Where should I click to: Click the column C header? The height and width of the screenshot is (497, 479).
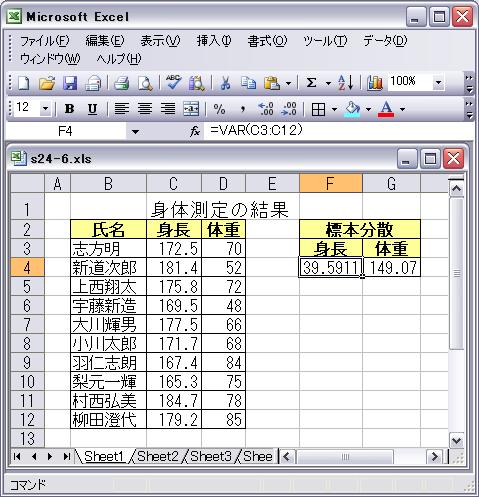pyautogui.click(x=173, y=184)
